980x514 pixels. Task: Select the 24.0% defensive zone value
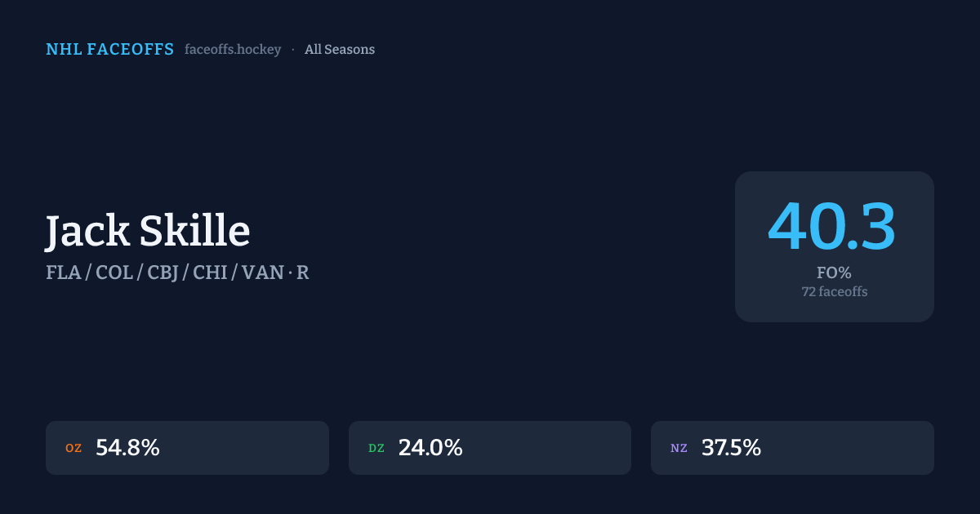[x=430, y=448]
